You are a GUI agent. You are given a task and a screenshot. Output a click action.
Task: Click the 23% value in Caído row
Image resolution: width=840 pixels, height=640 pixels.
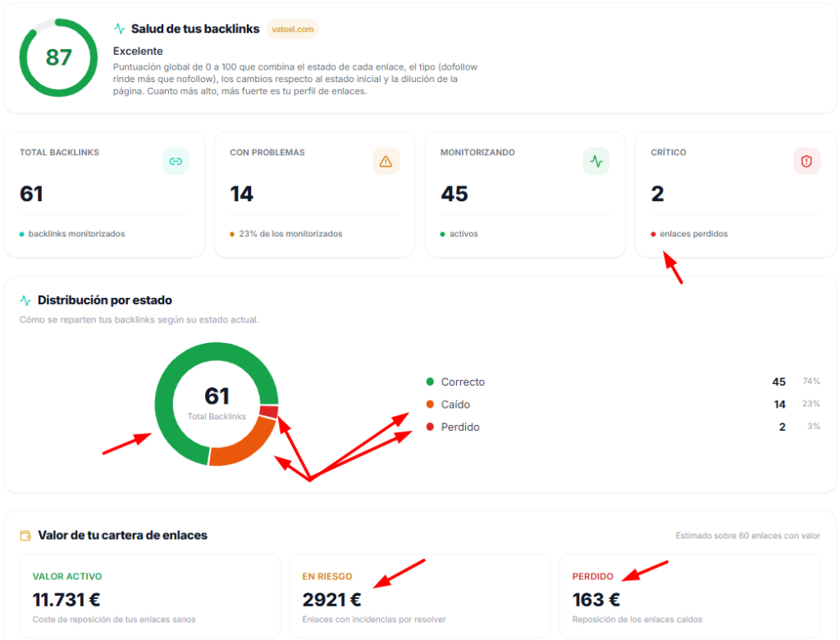pyautogui.click(x=811, y=404)
